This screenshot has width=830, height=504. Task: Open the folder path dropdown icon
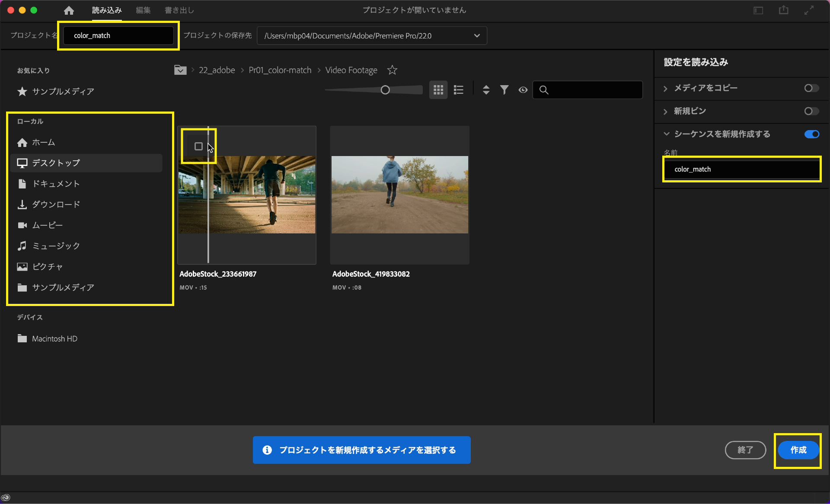tap(180, 70)
